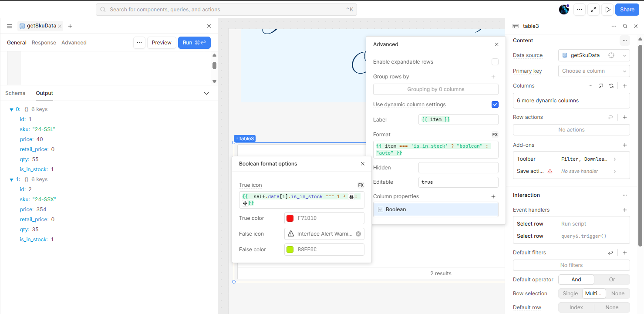Close the getSkuData query tab
Screen dimensions: 644x314
click(60, 26)
